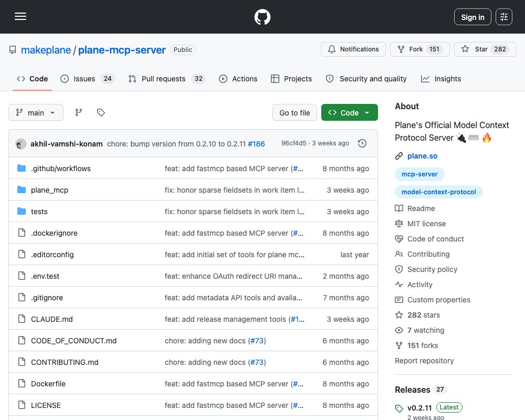Click the star icon beside 282 stars
Screen dimensions: 525x420
pyautogui.click(x=399, y=315)
